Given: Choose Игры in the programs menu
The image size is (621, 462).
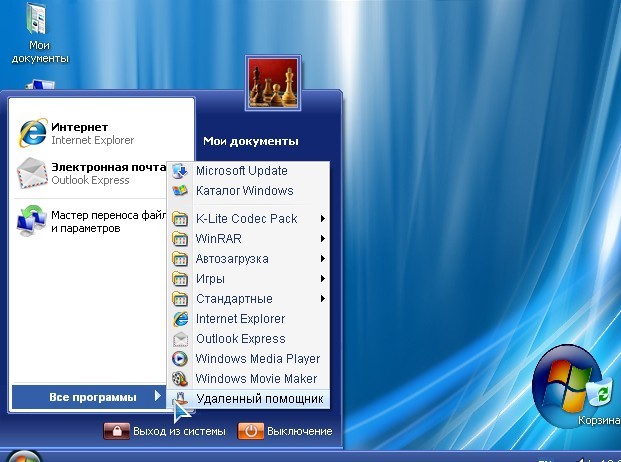Looking at the screenshot, I should pyautogui.click(x=248, y=279).
